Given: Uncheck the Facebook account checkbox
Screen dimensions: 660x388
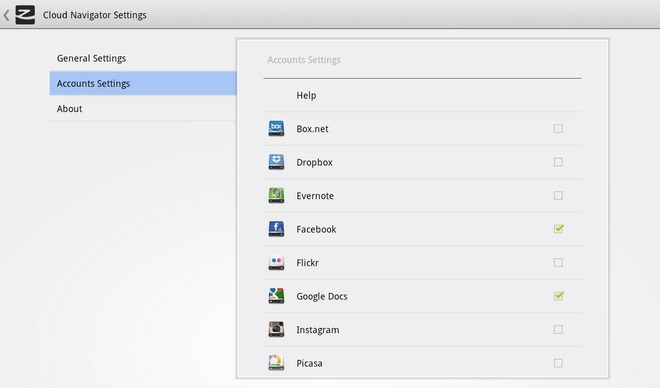Looking at the screenshot, I should [558, 229].
